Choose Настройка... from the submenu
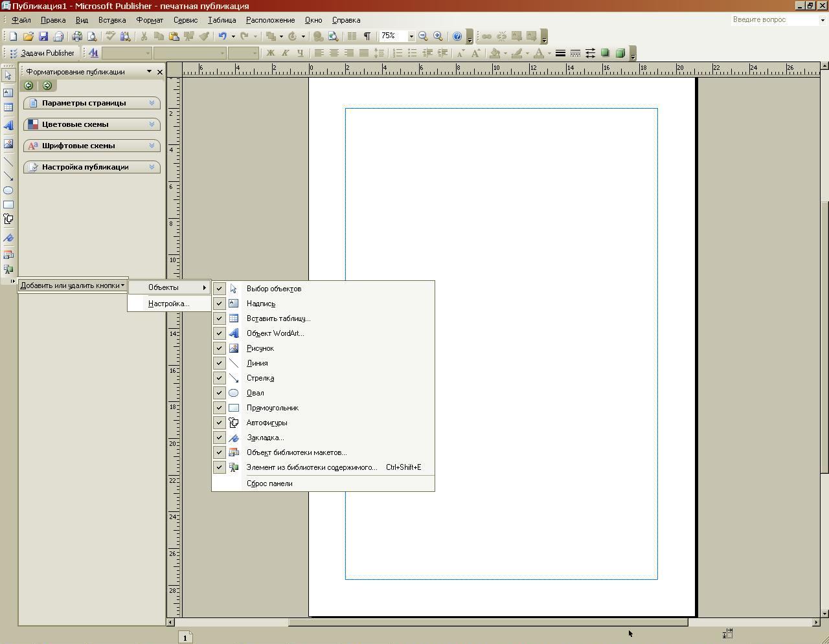 (168, 304)
